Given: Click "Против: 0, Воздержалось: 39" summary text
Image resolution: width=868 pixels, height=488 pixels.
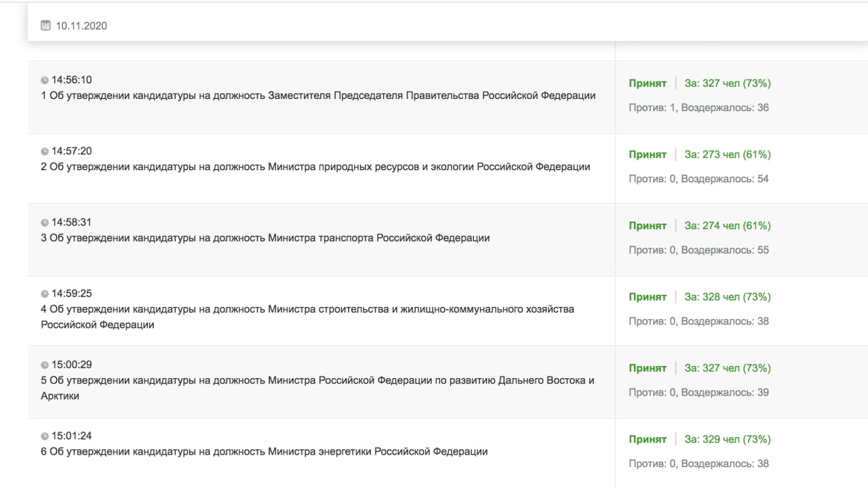Looking at the screenshot, I should [698, 392].
